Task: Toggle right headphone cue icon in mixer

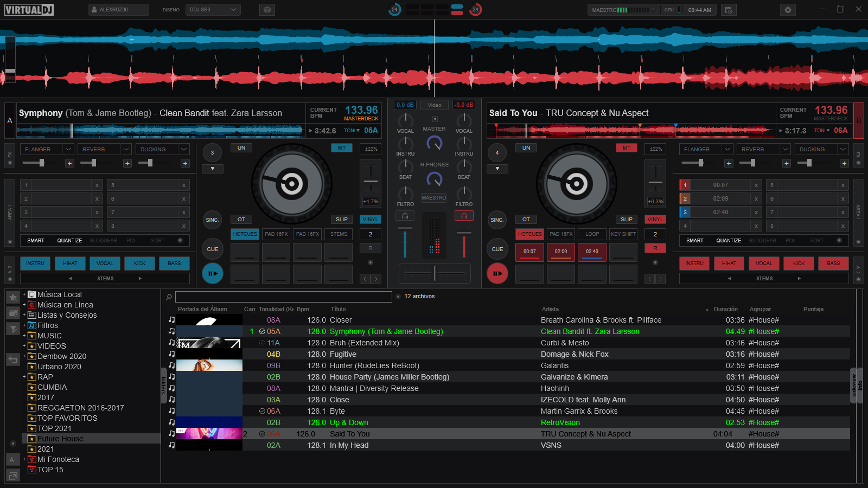Action: (x=464, y=216)
